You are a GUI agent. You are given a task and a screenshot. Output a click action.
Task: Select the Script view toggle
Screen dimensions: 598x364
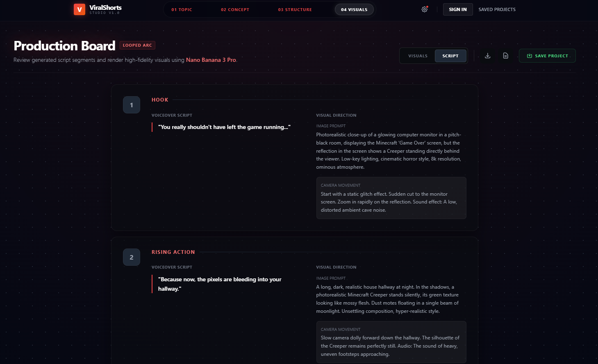[x=450, y=56]
